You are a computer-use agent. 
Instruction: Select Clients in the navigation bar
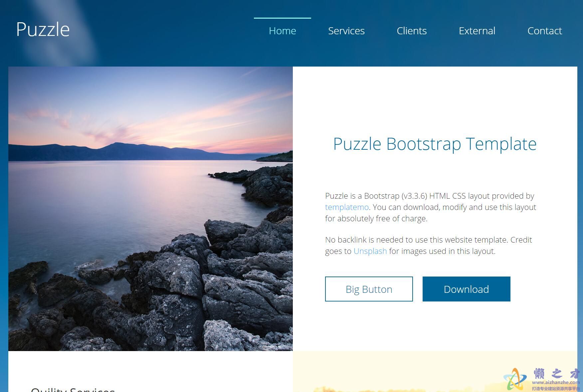click(x=411, y=31)
